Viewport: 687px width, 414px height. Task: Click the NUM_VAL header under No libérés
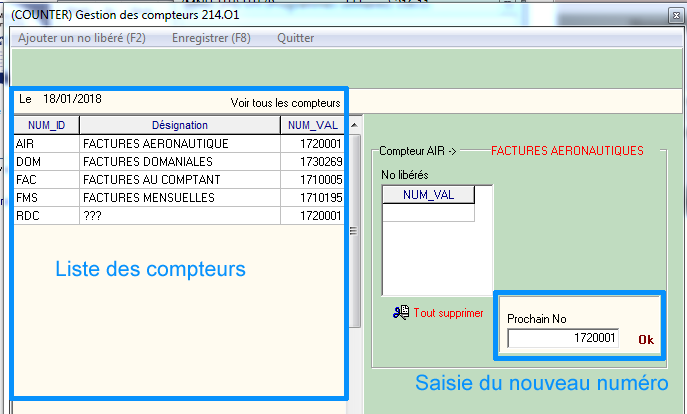428,195
